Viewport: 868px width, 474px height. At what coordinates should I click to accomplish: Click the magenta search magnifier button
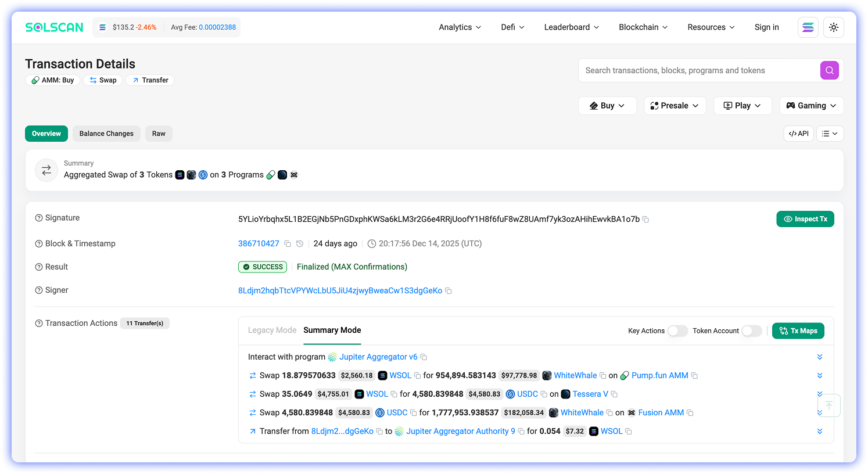(829, 70)
